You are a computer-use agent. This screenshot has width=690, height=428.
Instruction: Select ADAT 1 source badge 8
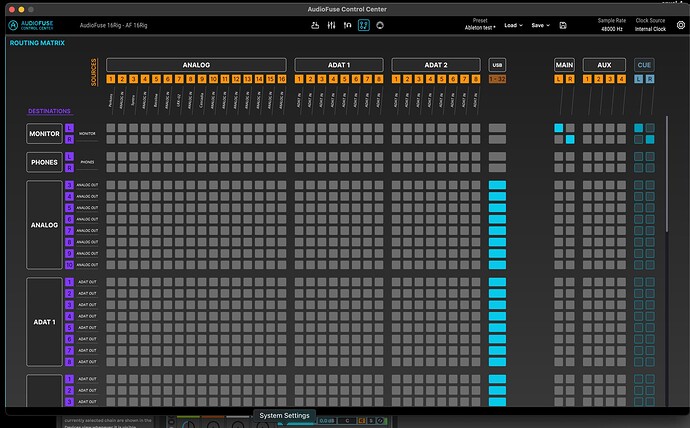[379, 79]
